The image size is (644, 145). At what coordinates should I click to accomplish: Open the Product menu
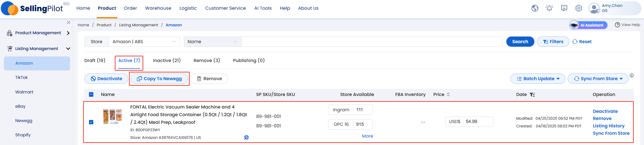click(107, 8)
